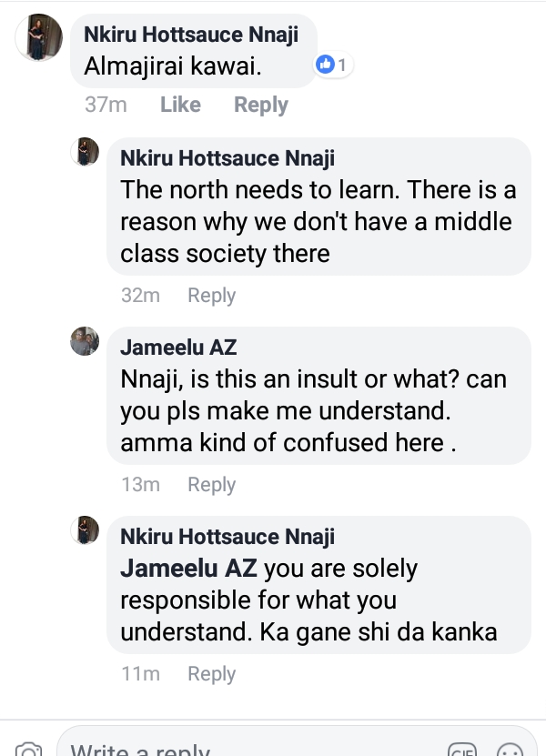The height and width of the screenshot is (756, 546).
Task: Open Nkiru's avatar on 'Almajirai kawai' comment
Action: pyautogui.click(x=39, y=37)
